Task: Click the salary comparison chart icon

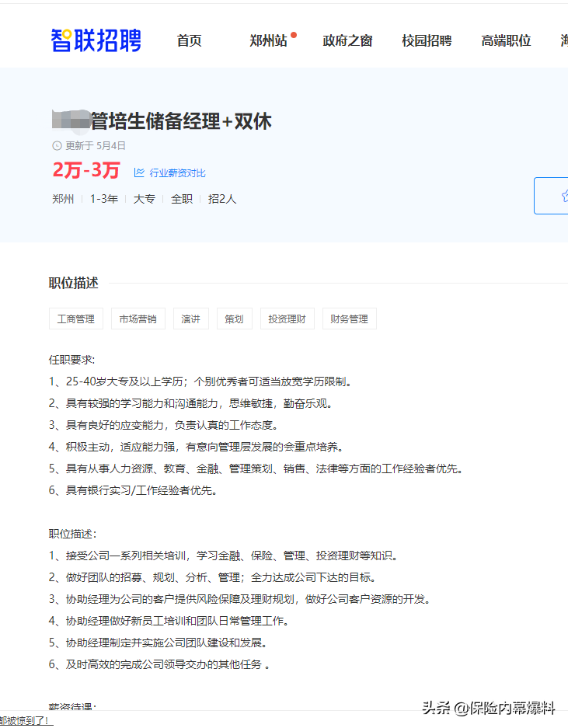Action: coord(139,172)
